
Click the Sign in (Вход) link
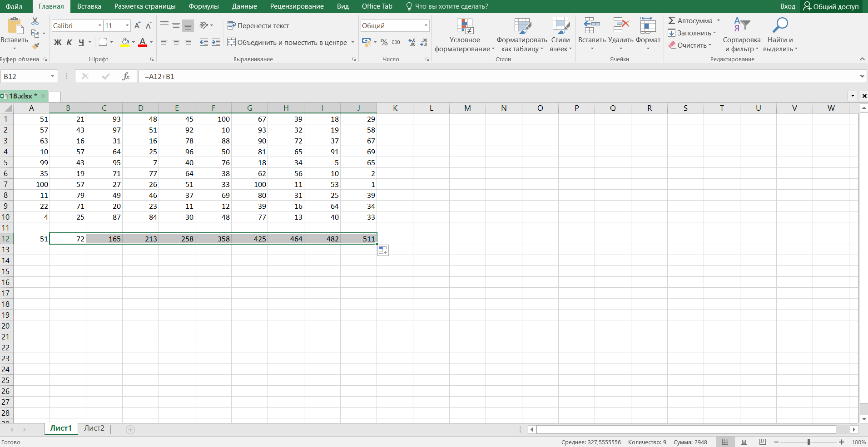[788, 6]
